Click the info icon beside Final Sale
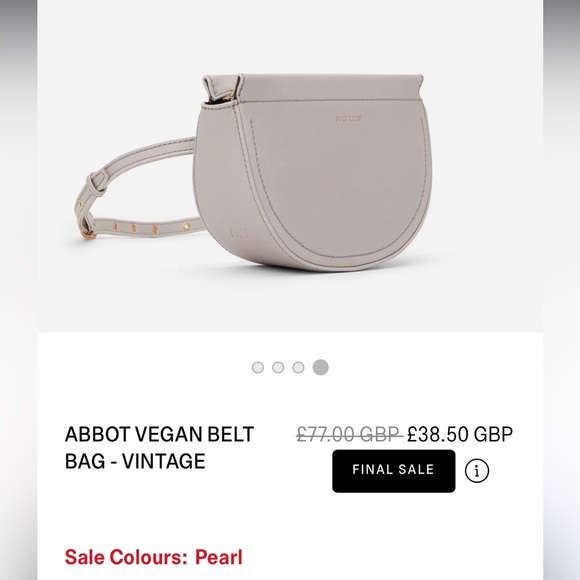Viewport: 580px width, 580px height. pos(477,471)
